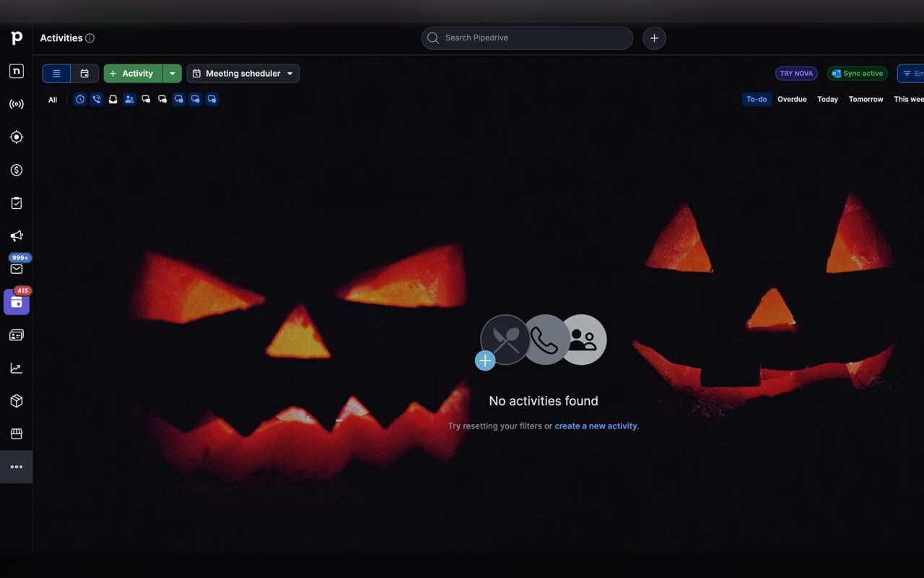
Task: Expand the green Activity dropdown arrow
Action: tap(172, 74)
